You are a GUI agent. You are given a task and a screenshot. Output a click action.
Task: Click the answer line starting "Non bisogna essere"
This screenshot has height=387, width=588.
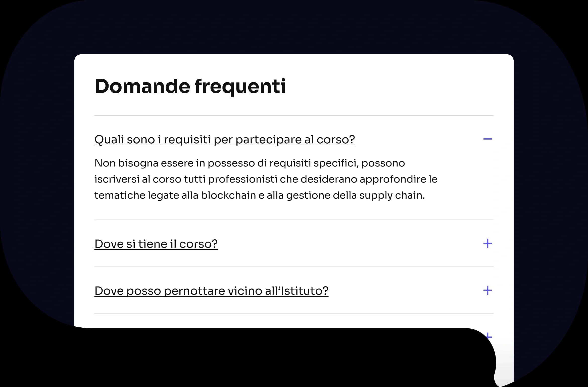[249, 163]
